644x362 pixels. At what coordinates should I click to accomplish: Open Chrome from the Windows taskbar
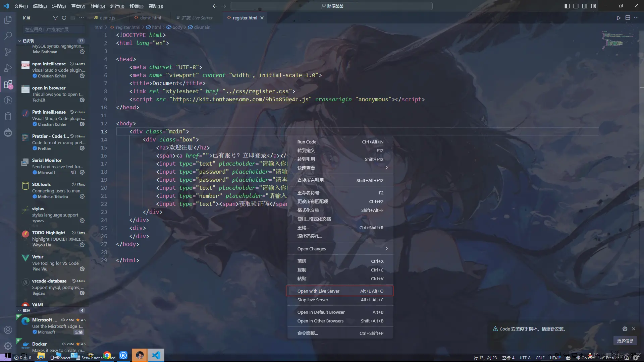pos(107,355)
